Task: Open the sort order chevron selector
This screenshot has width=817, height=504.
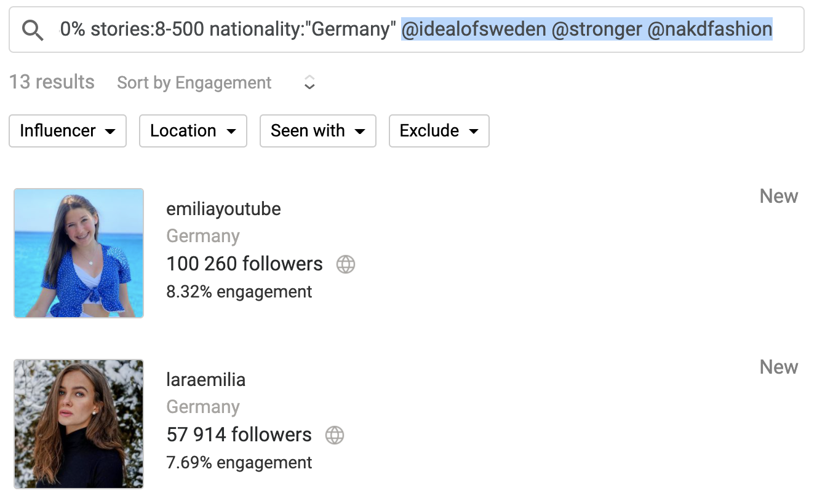Action: tap(310, 82)
